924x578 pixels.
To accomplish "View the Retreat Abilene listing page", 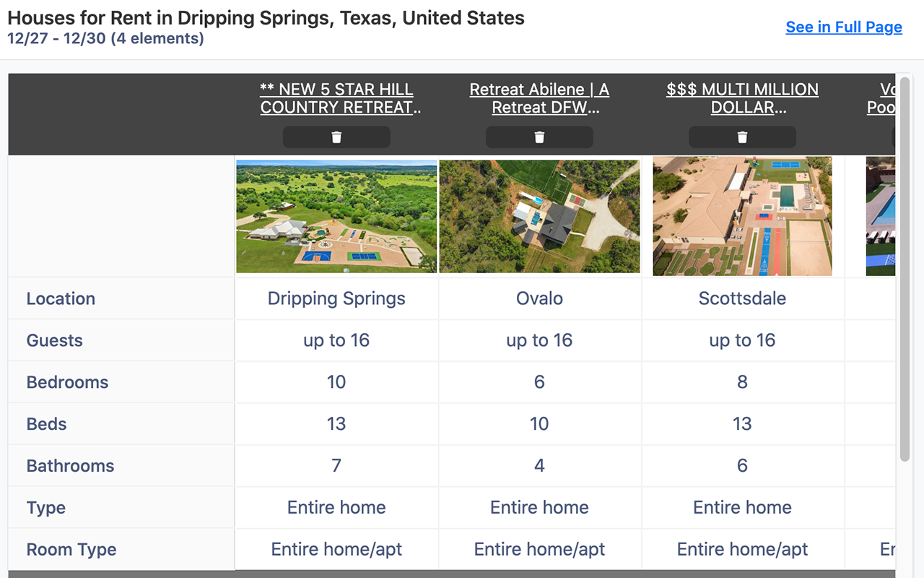I will pyautogui.click(x=539, y=98).
